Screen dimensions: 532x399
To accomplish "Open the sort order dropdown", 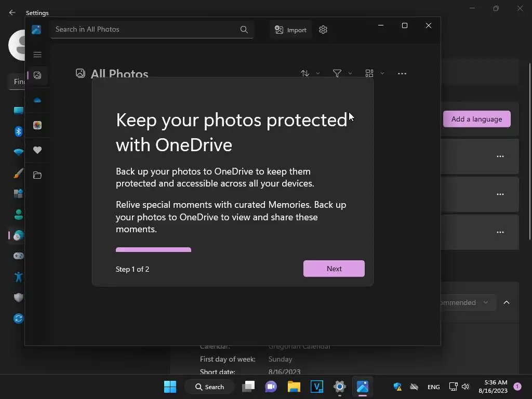I will pos(310,73).
